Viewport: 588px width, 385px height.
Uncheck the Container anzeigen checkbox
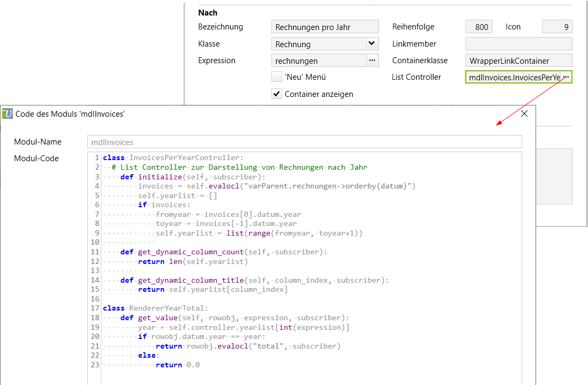pos(277,94)
